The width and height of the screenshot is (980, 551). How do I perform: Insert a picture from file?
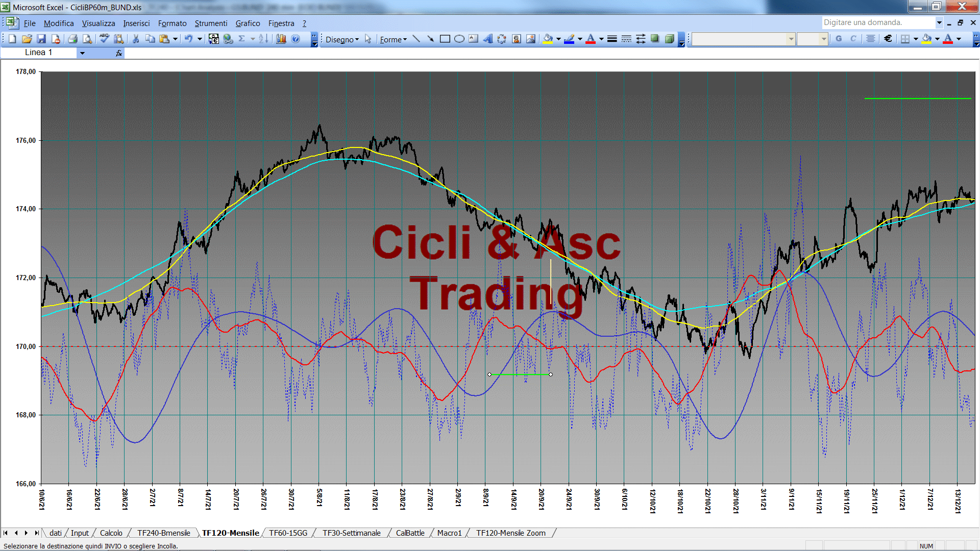531,39
